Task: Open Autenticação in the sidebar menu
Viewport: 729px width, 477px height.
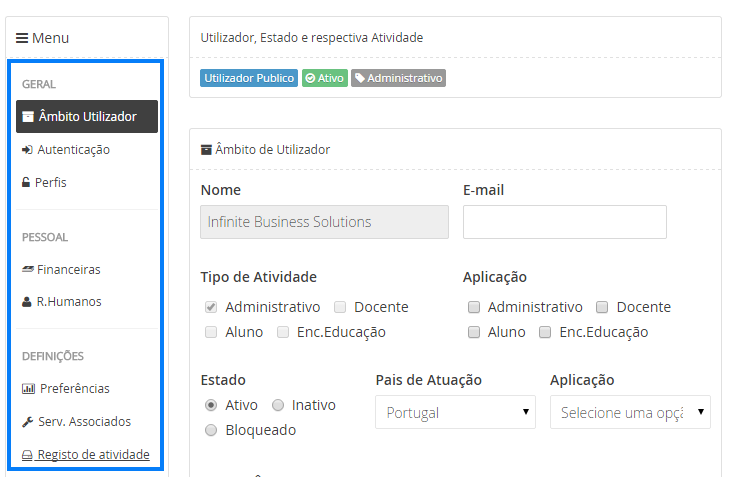Action: click(x=73, y=150)
